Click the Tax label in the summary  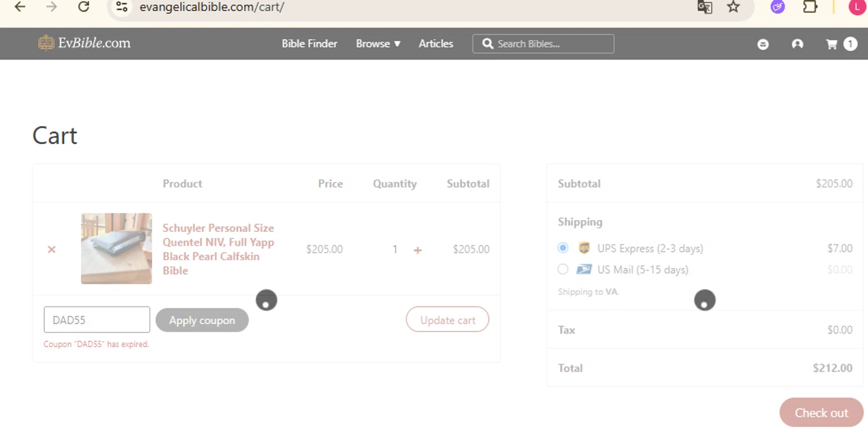(x=567, y=330)
